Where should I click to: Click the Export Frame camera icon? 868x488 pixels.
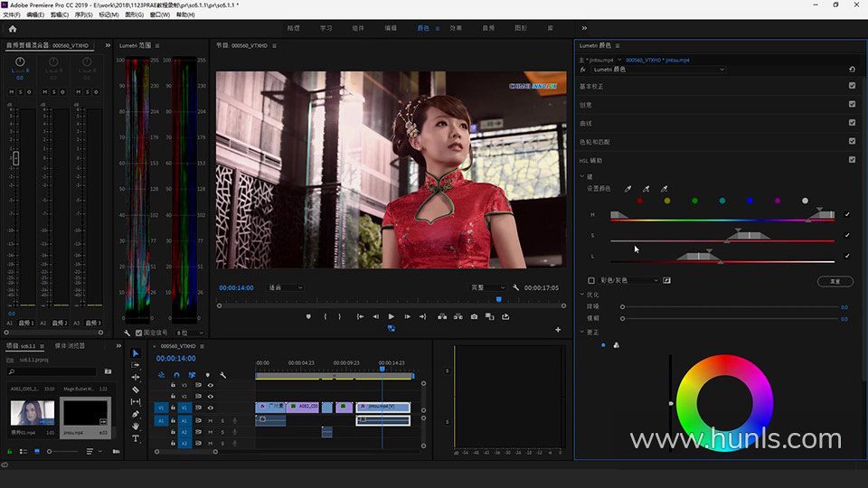click(474, 316)
